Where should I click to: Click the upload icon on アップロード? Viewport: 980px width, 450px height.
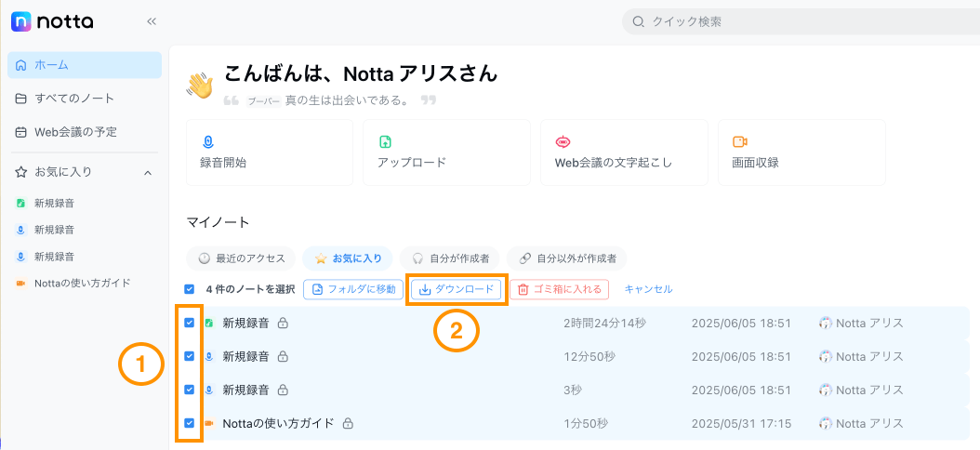pyautogui.click(x=385, y=142)
